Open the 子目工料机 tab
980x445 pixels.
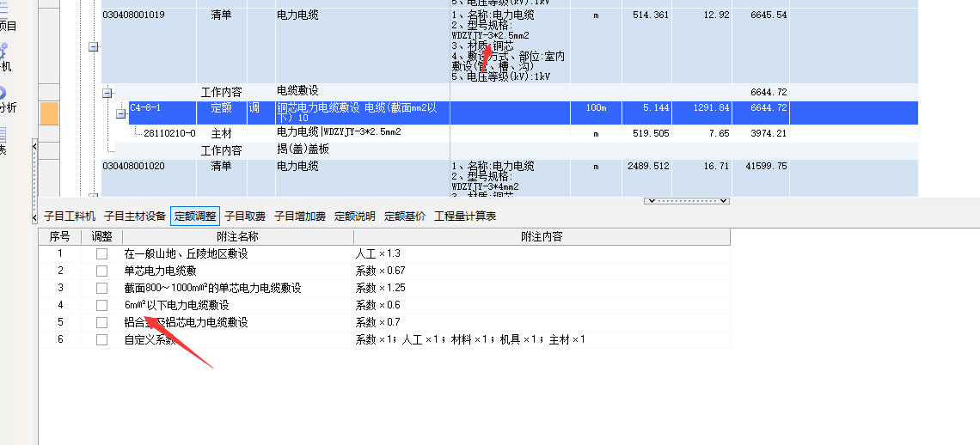click(70, 216)
